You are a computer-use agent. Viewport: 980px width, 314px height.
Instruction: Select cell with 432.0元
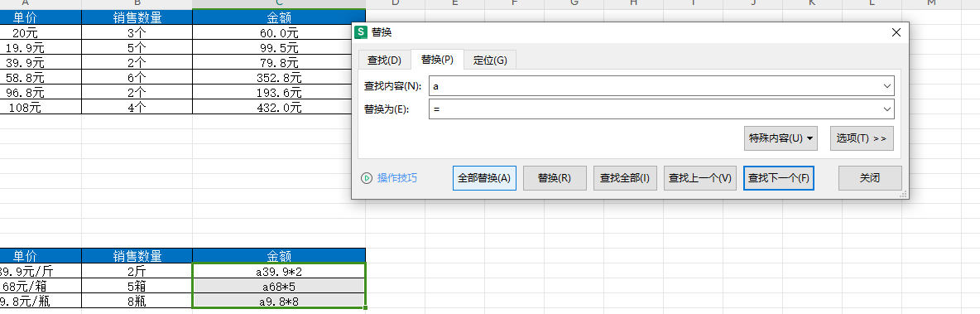tap(279, 107)
